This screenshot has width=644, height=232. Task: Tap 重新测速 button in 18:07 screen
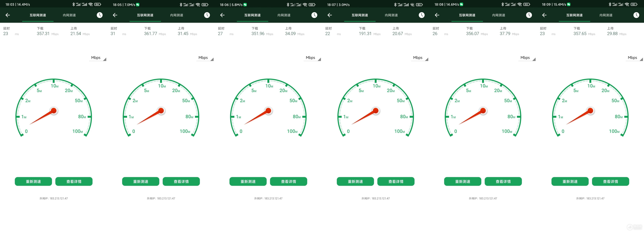[x=355, y=181]
